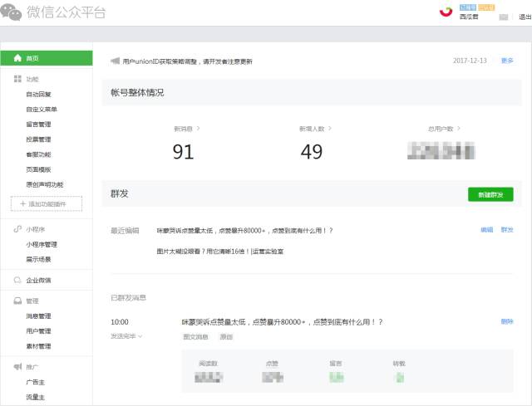The height and width of the screenshot is (406, 532).
Task: Click the 管理 tray icon in sidebar
Action: [17, 301]
